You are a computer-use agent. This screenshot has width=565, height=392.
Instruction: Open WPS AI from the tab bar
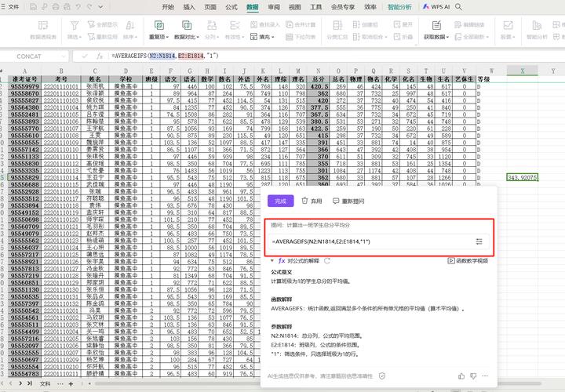pyautogui.click(x=436, y=6)
